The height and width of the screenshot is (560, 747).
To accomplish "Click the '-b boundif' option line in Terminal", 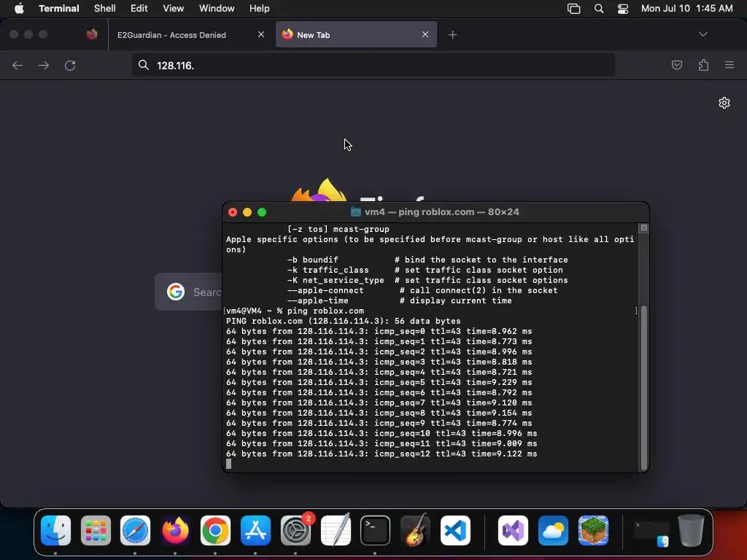I will (427, 260).
